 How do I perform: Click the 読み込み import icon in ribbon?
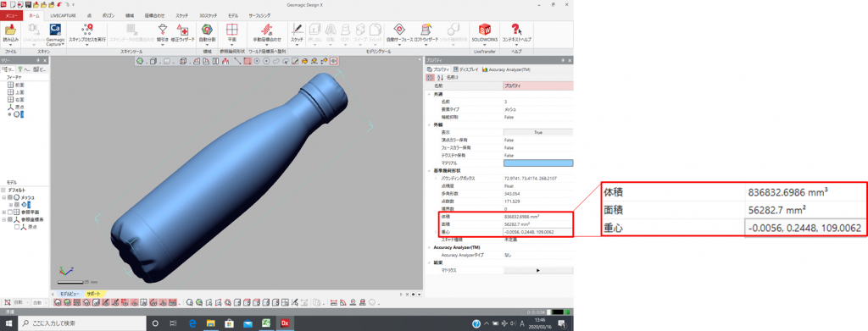tap(10, 30)
